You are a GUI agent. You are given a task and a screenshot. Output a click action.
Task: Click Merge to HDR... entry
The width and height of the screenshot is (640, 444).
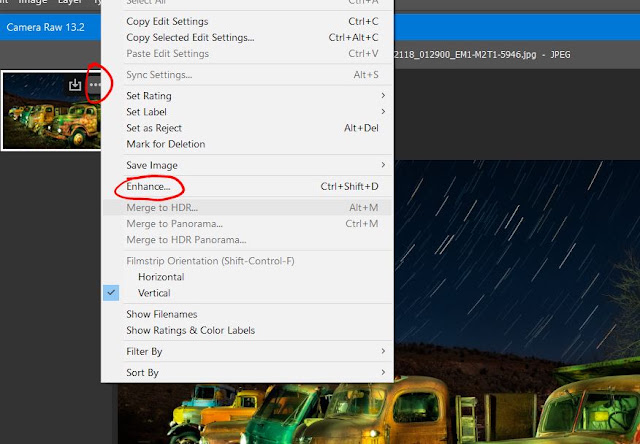pos(247,207)
